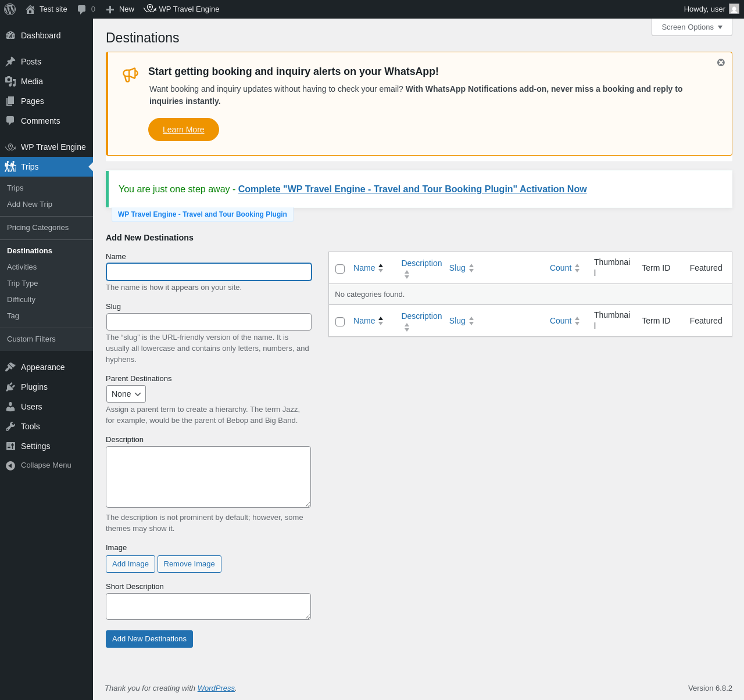Focus the Name input field

coord(209,272)
